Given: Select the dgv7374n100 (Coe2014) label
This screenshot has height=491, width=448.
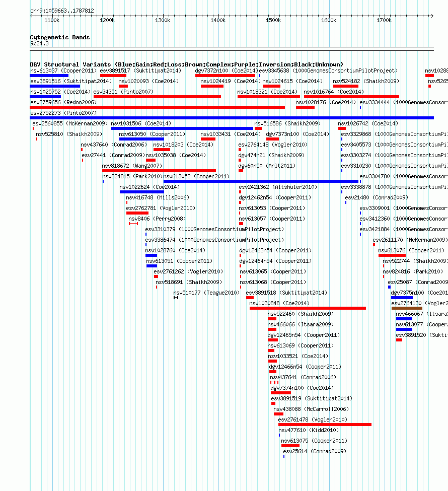Looking at the screenshot, I should point(302,388).
